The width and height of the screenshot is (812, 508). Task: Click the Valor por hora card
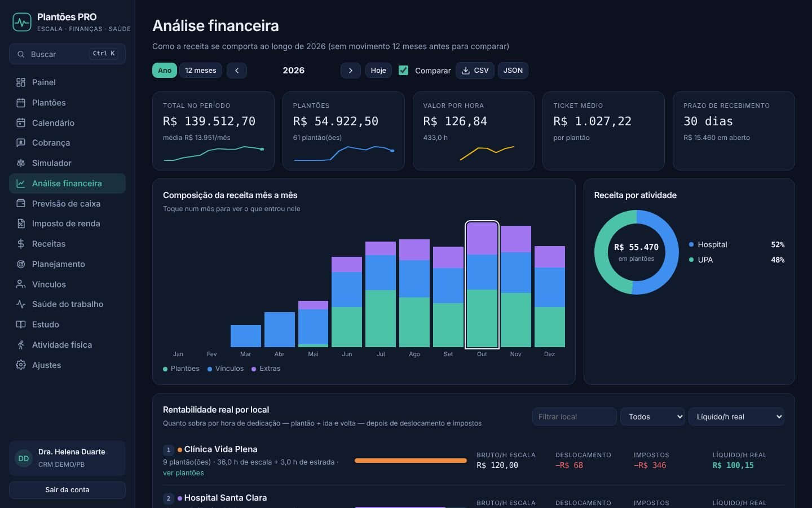click(x=474, y=131)
